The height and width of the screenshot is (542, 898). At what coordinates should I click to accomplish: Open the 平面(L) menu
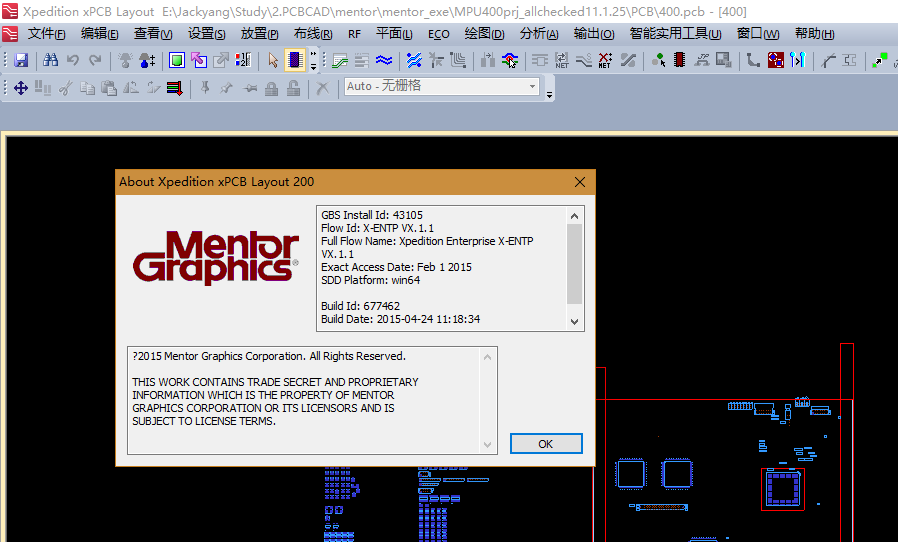pyautogui.click(x=393, y=34)
